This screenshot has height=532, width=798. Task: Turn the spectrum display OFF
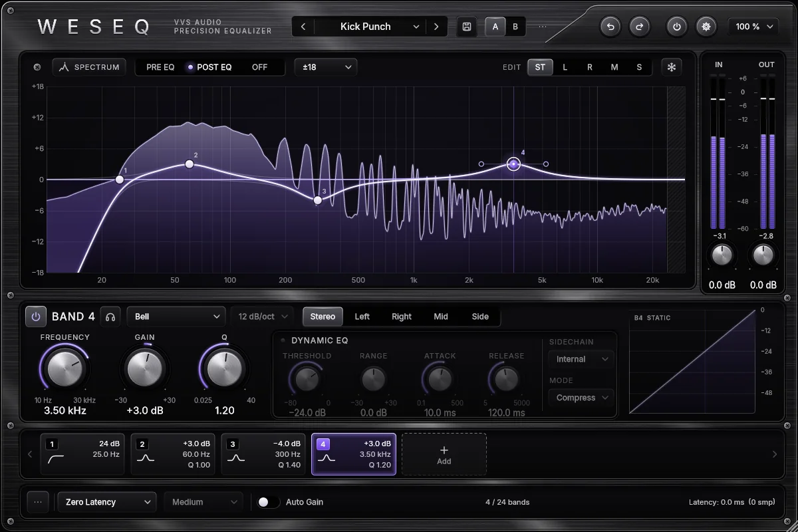[x=259, y=67]
